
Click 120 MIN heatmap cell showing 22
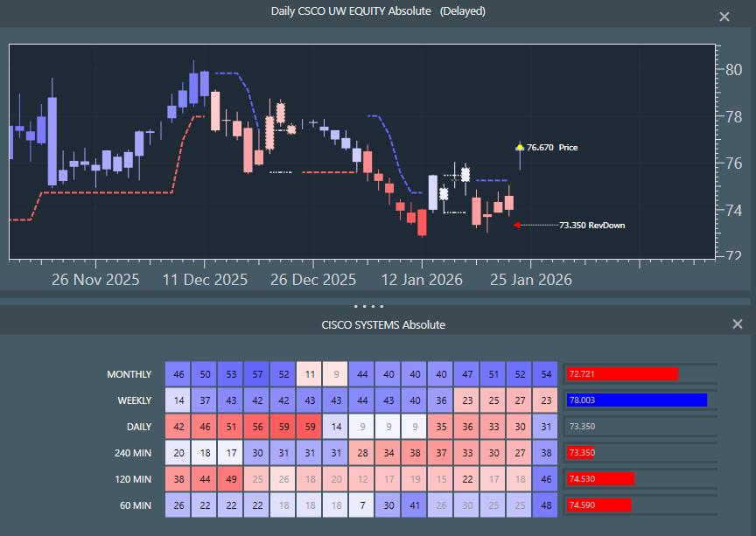click(x=467, y=479)
